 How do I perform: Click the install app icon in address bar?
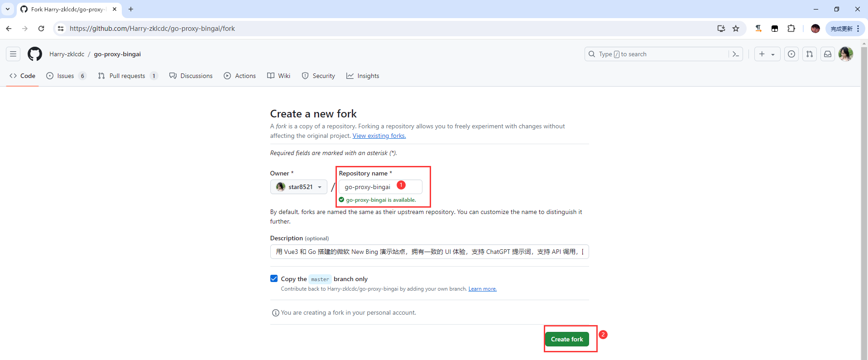click(721, 29)
